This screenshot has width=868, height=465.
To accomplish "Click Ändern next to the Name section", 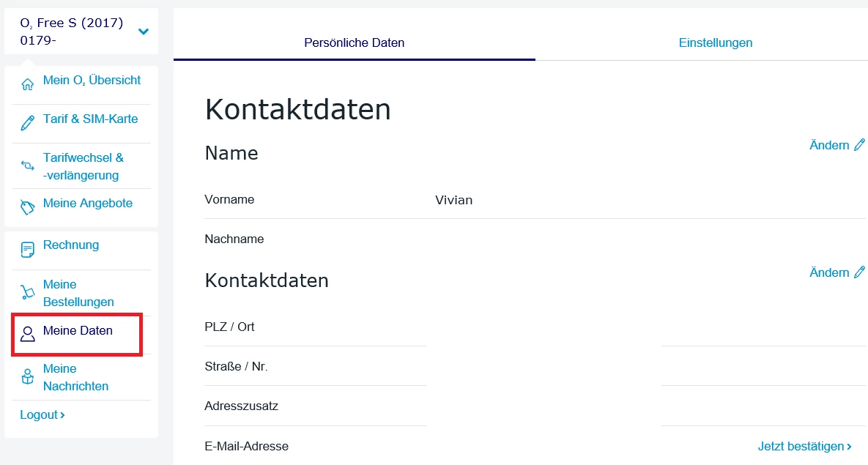I will (837, 145).
